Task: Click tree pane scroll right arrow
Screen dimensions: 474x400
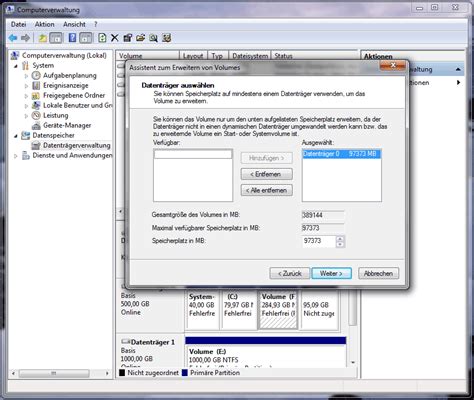Action: pyautogui.click(x=107, y=373)
